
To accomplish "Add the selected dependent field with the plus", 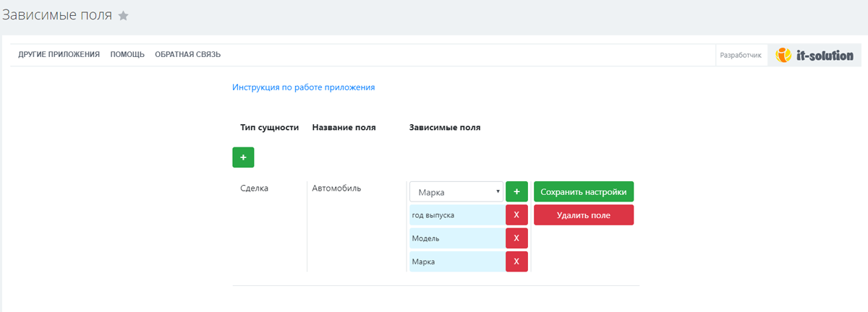I will (x=516, y=191).
